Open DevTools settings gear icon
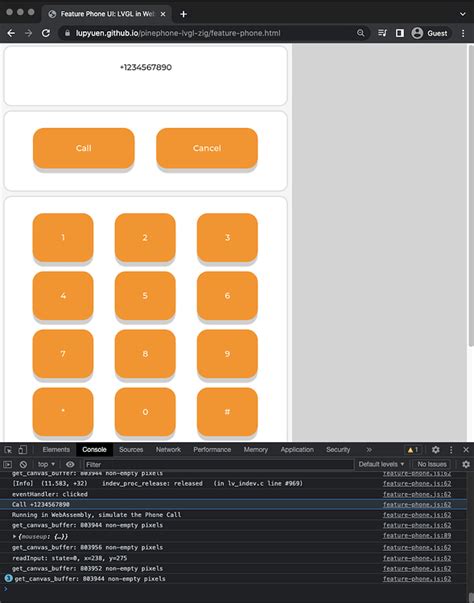 click(x=436, y=450)
